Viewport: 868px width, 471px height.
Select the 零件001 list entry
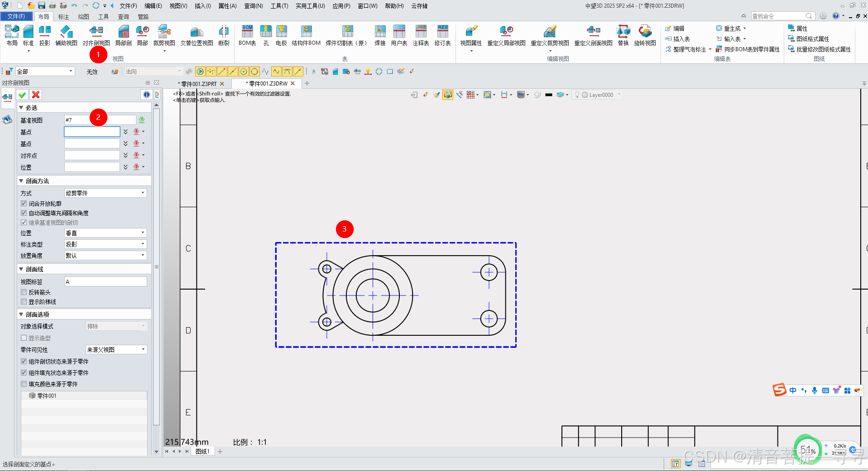(x=84, y=395)
